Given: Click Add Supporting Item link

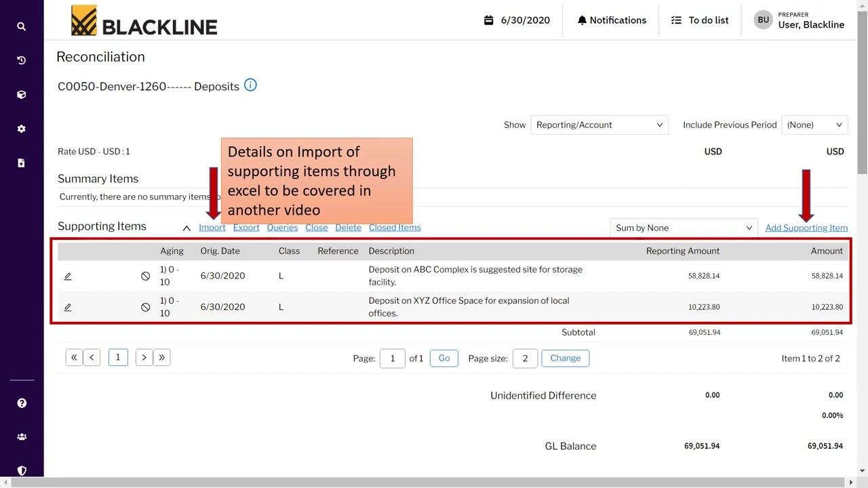Looking at the screenshot, I should [x=806, y=228].
